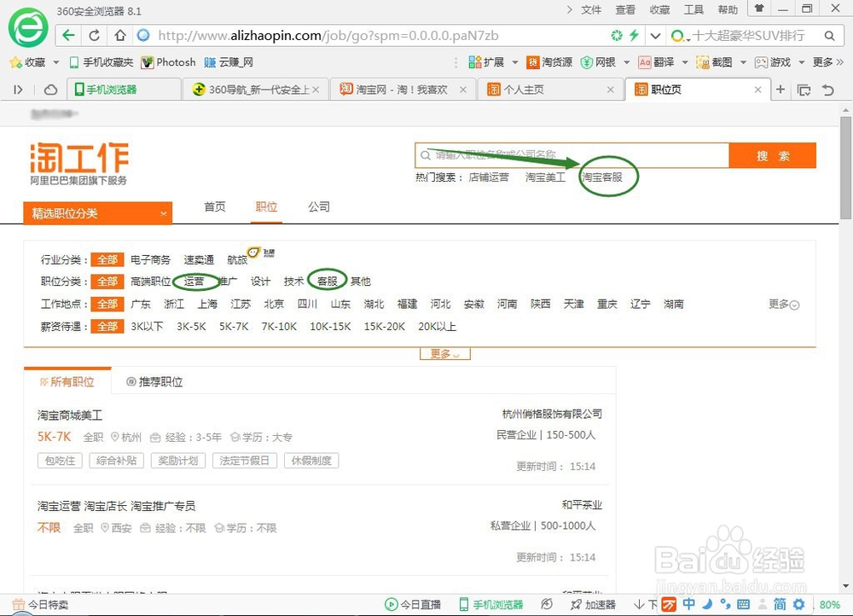Click the 80% zoom level indicator
Image resolution: width=853 pixels, height=616 pixels.
(x=830, y=605)
